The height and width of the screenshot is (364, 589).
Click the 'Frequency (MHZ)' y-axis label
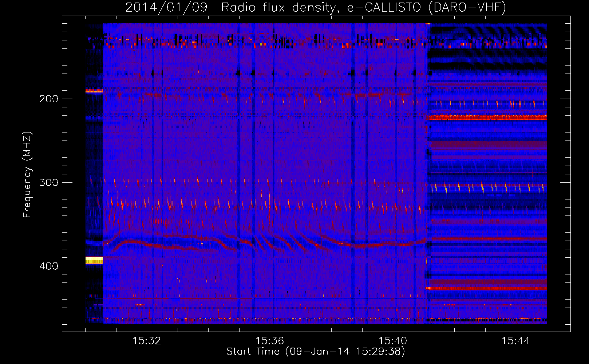28,175
